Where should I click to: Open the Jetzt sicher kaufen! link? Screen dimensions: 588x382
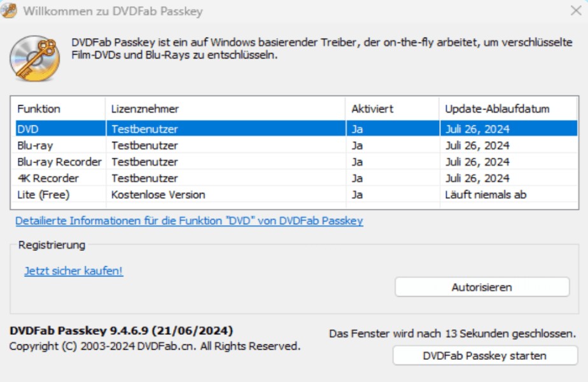[x=74, y=271]
